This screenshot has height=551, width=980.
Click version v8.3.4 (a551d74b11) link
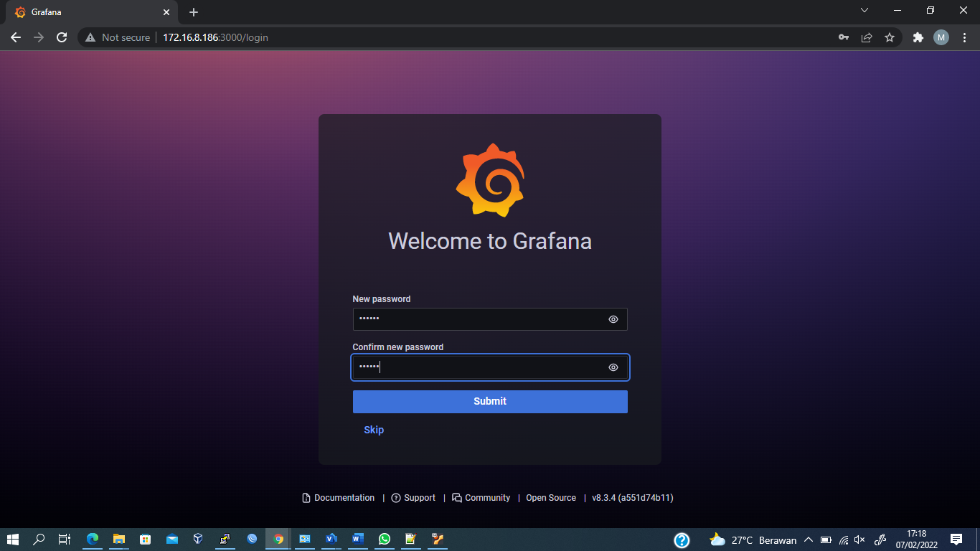coord(632,498)
